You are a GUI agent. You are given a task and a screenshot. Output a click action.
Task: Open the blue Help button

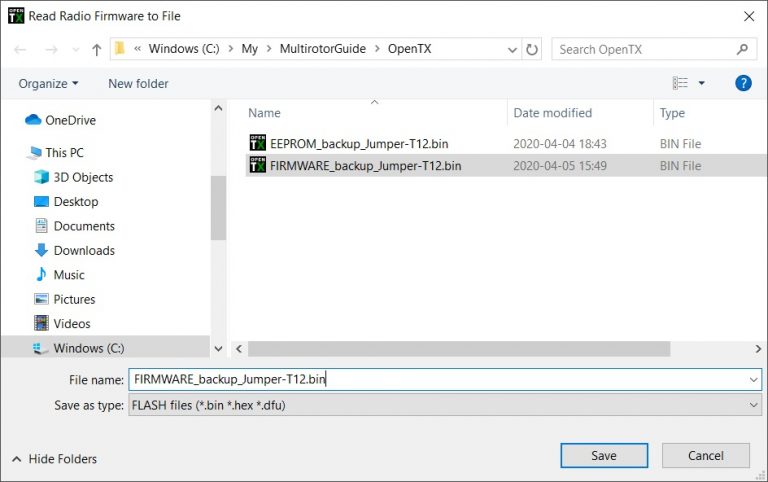[743, 83]
